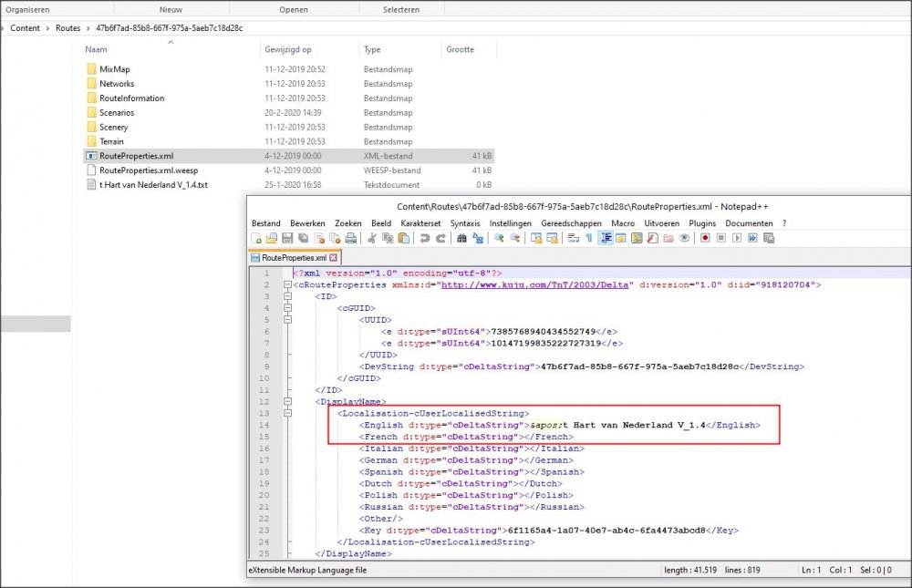Click the Zoom in magnifier icon
The height and width of the screenshot is (588, 912).
pyautogui.click(x=500, y=239)
